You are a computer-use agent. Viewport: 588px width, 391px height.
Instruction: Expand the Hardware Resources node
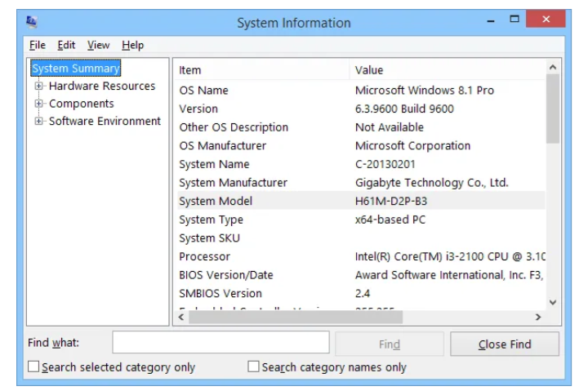[x=38, y=86]
